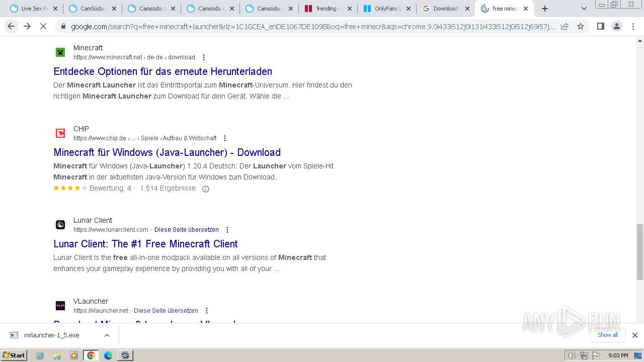Share this page using the share icon
The height and width of the screenshot is (362, 644).
[x=565, y=26]
